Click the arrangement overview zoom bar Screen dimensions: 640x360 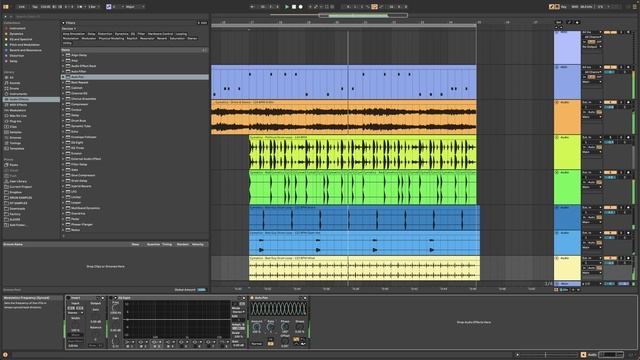[363, 16]
